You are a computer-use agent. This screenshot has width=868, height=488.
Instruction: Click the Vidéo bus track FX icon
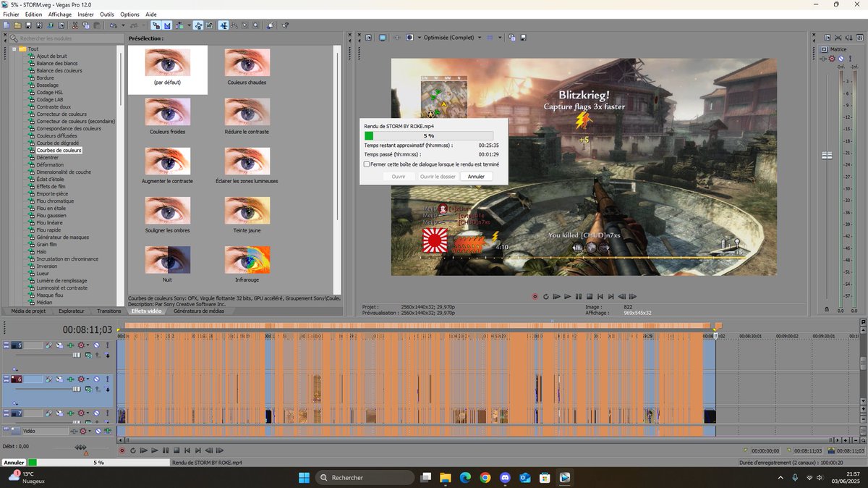(74, 431)
